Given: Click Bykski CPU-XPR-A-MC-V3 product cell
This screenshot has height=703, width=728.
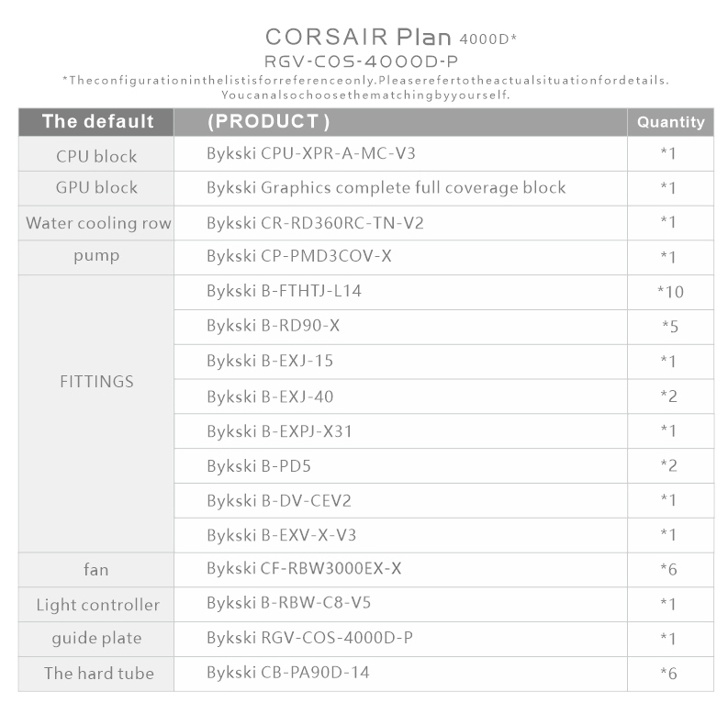Looking at the screenshot, I should point(400,153).
